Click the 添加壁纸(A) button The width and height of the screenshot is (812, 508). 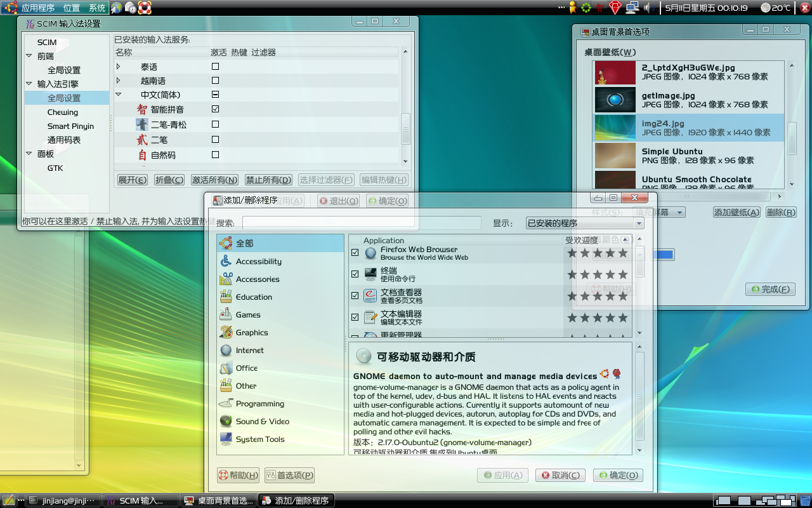coord(737,212)
